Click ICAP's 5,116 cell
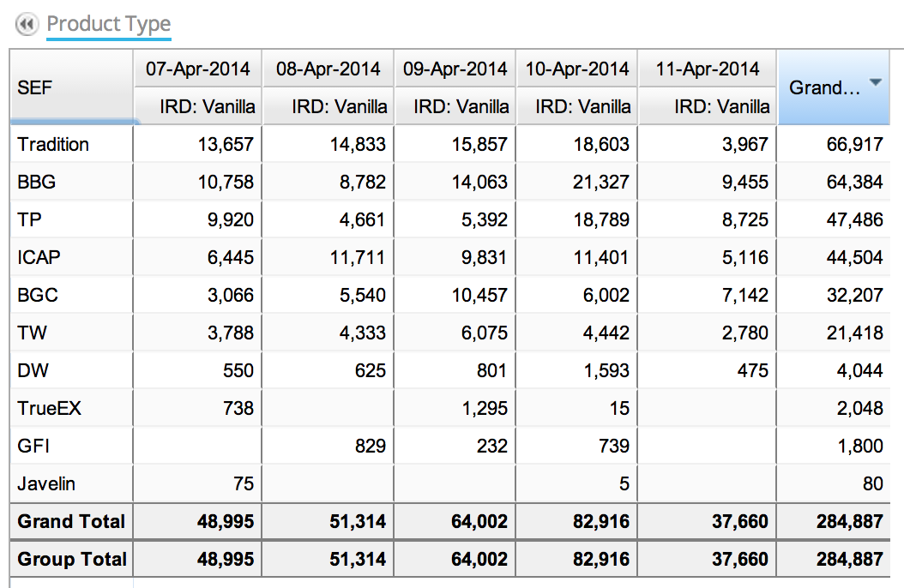Viewport: 904px width, 588px height. (744, 257)
